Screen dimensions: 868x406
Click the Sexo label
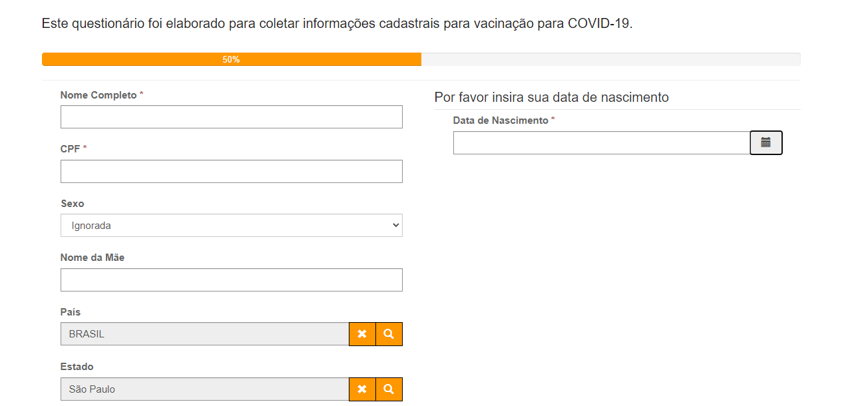(72, 204)
